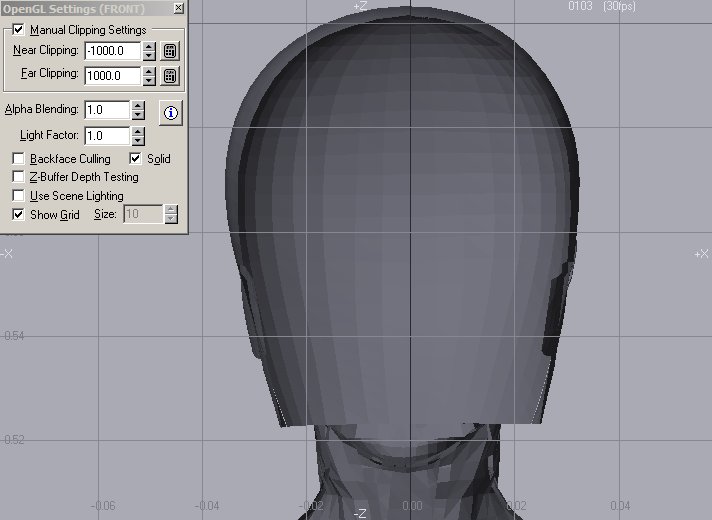The image size is (712, 520).
Task: Uncheck the Solid rendering option
Action: tap(136, 159)
